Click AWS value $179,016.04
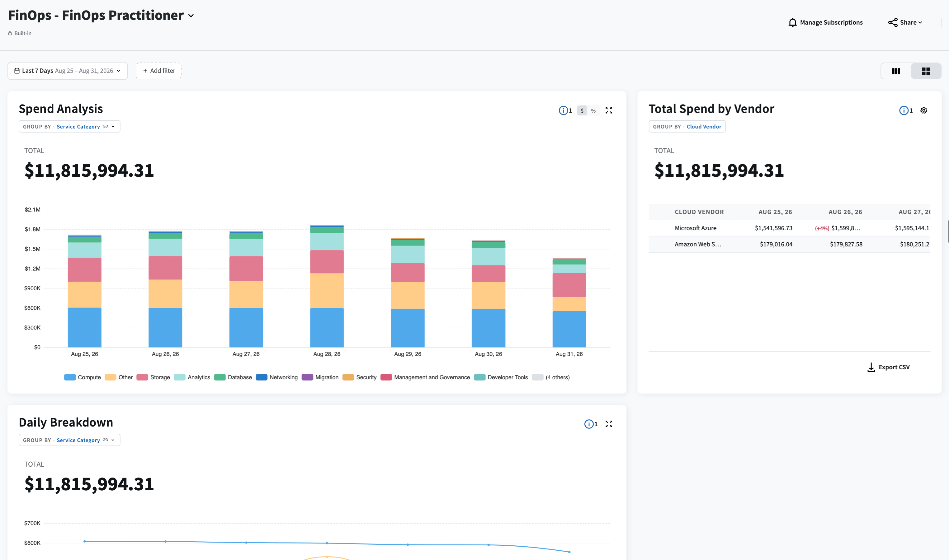 [x=776, y=245]
